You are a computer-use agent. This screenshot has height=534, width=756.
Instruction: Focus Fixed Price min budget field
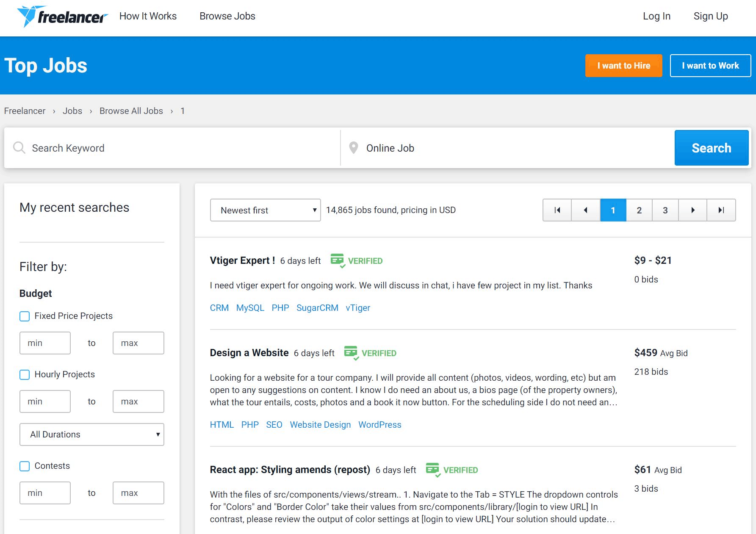pyautogui.click(x=45, y=343)
